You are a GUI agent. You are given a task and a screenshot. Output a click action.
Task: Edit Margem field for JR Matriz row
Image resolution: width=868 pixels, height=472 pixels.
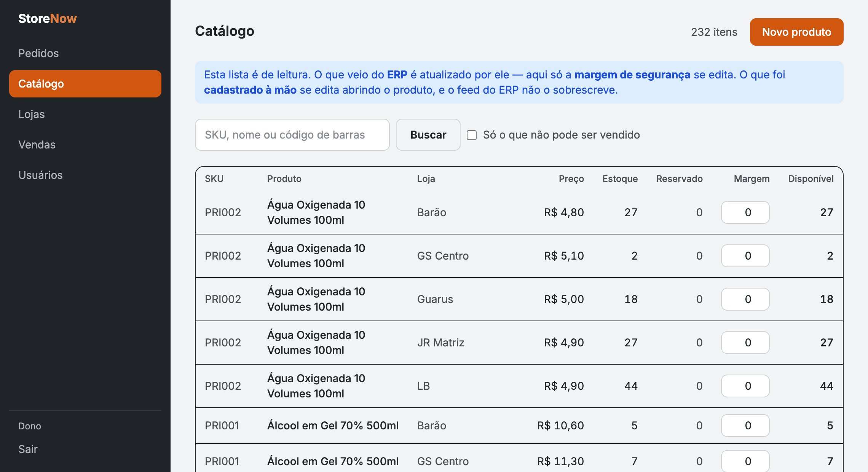[745, 343]
